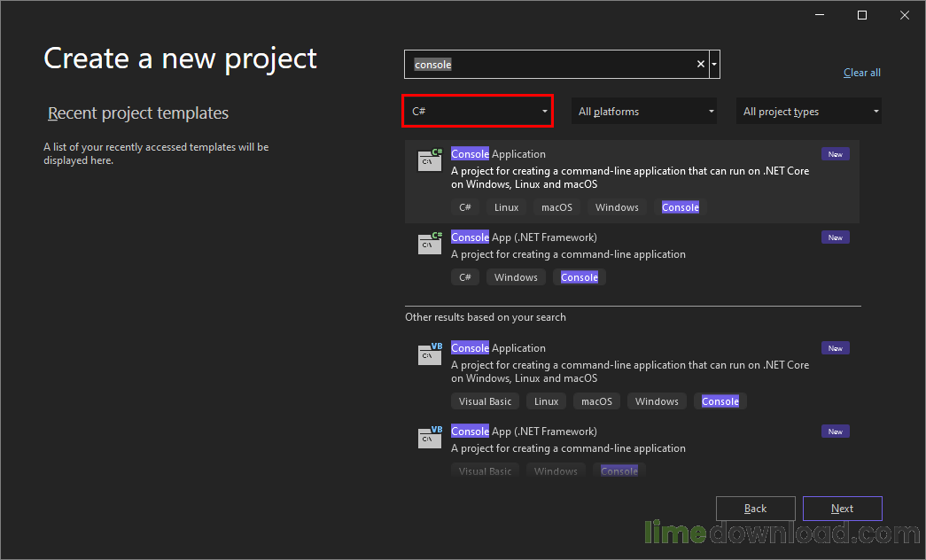Image resolution: width=926 pixels, height=560 pixels.
Task: Open the All platforms dropdown
Action: 643,111
